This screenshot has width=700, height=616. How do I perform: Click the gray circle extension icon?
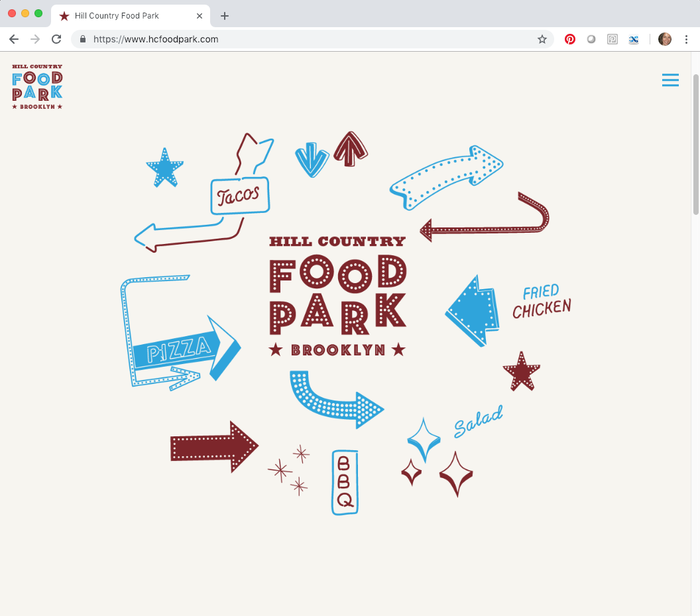tap(591, 39)
